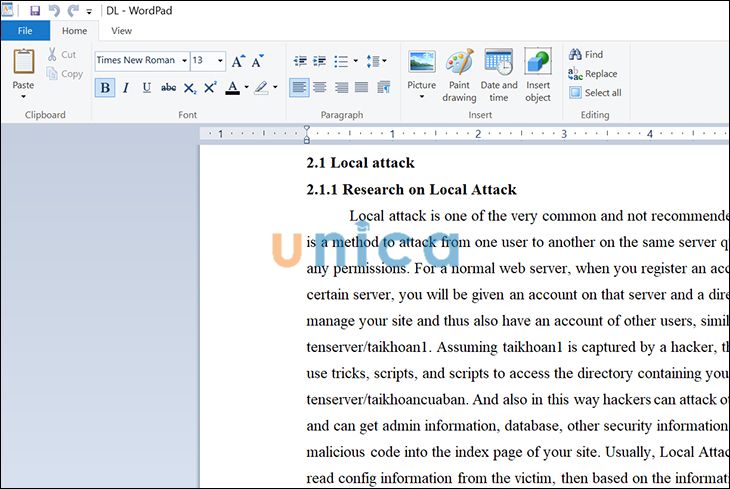The width and height of the screenshot is (730, 489).
Task: Start a bulleted list
Action: click(341, 61)
